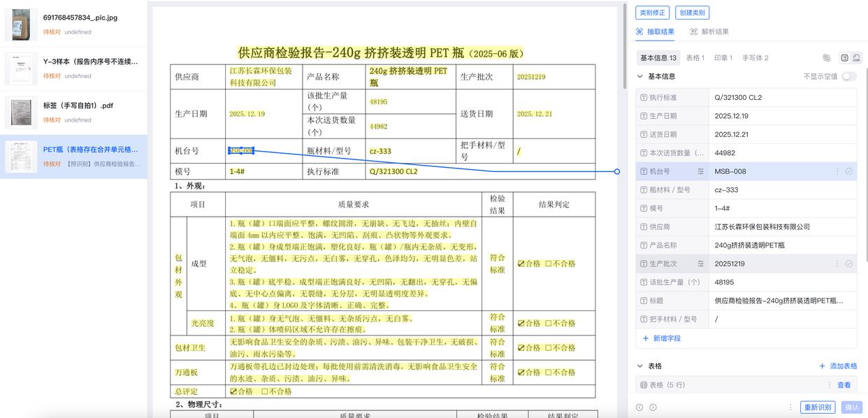Click the 产品名称 value field in panel
The width and height of the screenshot is (868, 418).
[x=783, y=245]
